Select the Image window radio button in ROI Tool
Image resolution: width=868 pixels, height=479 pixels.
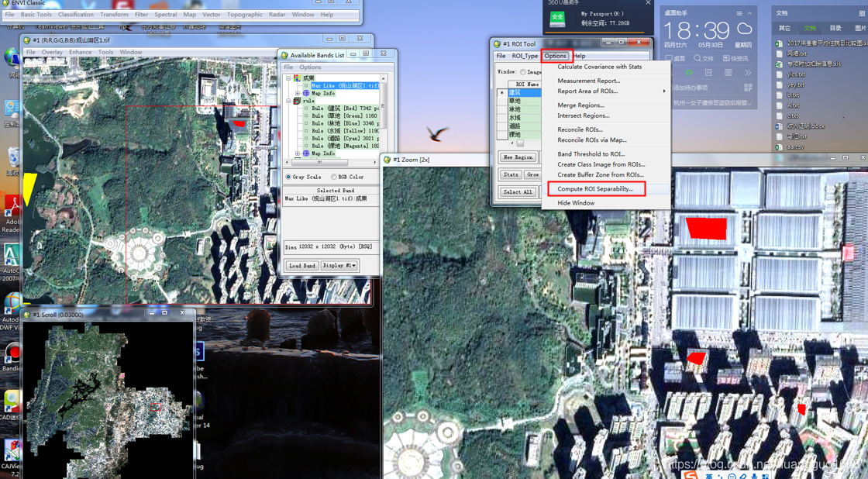coord(522,72)
